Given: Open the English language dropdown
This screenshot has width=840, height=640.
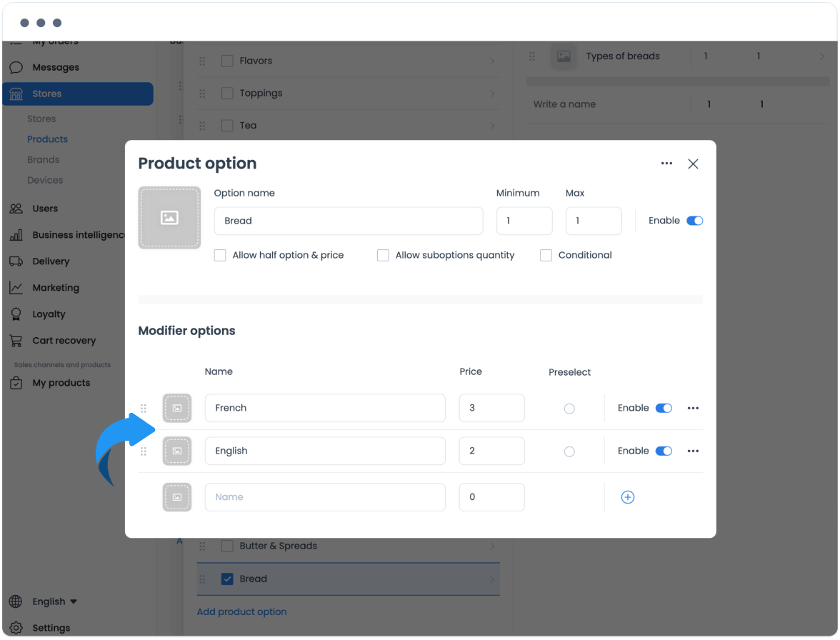Looking at the screenshot, I should coord(54,601).
